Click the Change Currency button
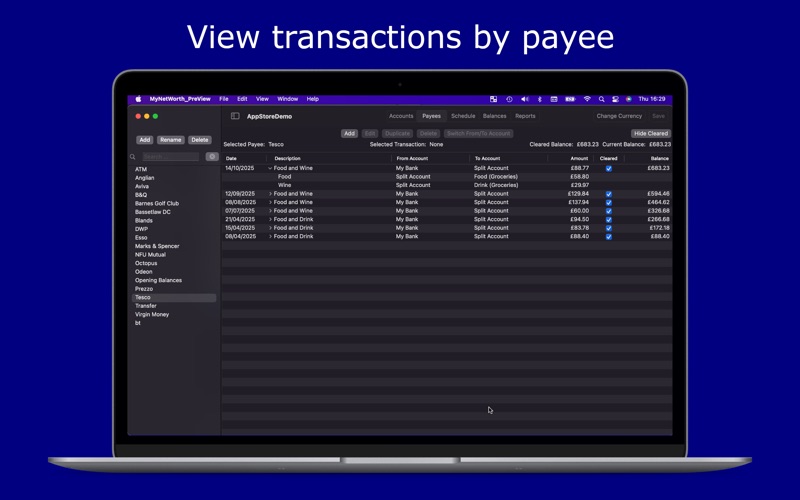This screenshot has height=500, width=800. (x=619, y=116)
